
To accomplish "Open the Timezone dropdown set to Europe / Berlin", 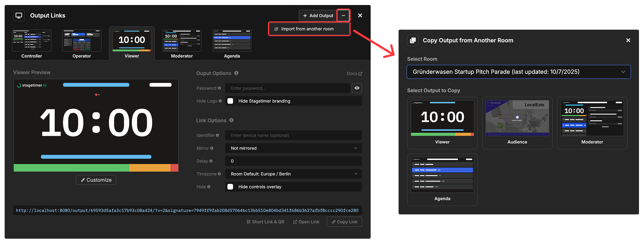I will (293, 174).
